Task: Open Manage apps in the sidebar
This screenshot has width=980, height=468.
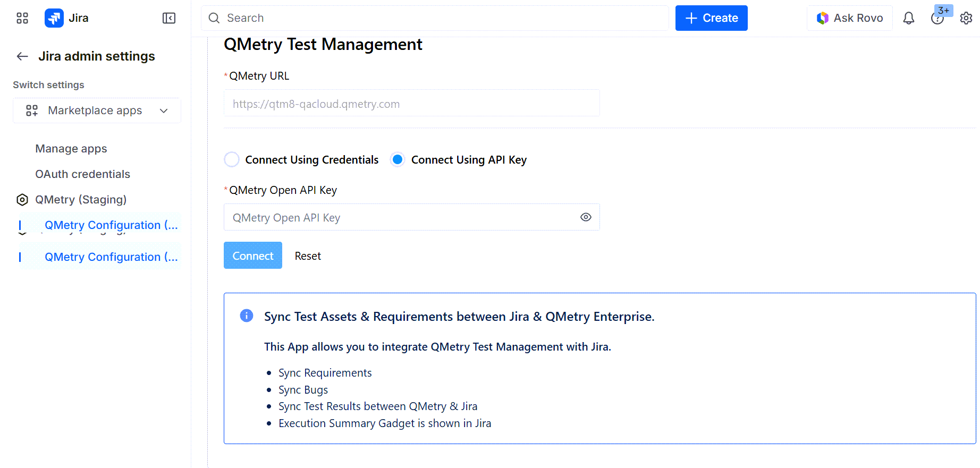Action: pos(71,149)
